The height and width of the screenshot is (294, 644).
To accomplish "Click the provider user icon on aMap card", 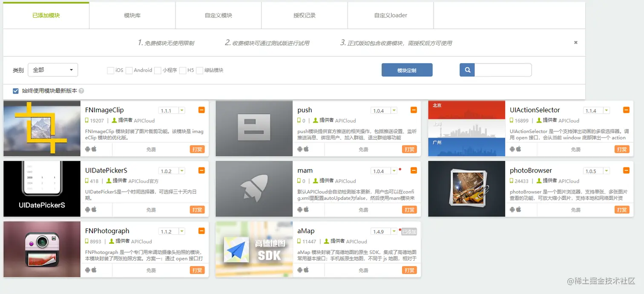I will 326,241.
